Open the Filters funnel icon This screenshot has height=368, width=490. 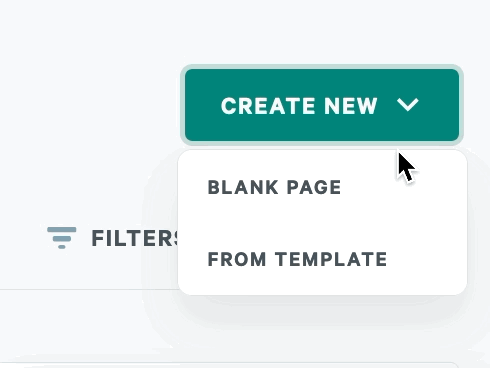coord(62,238)
